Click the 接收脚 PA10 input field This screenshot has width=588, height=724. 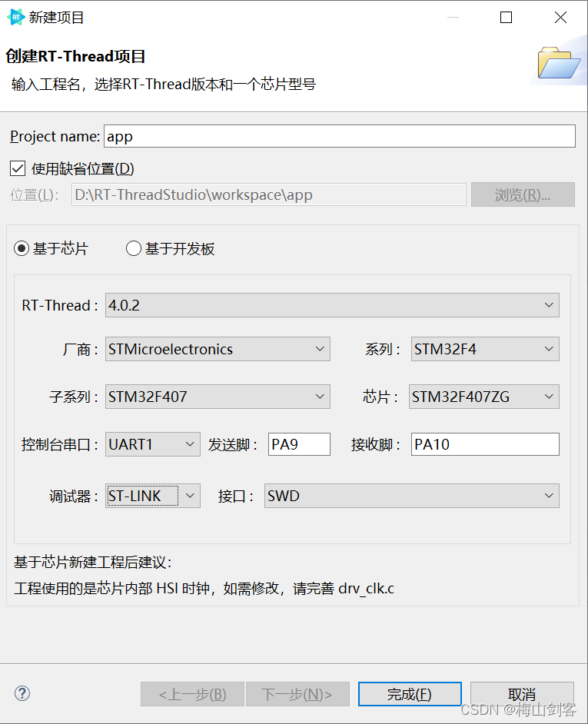tap(485, 444)
